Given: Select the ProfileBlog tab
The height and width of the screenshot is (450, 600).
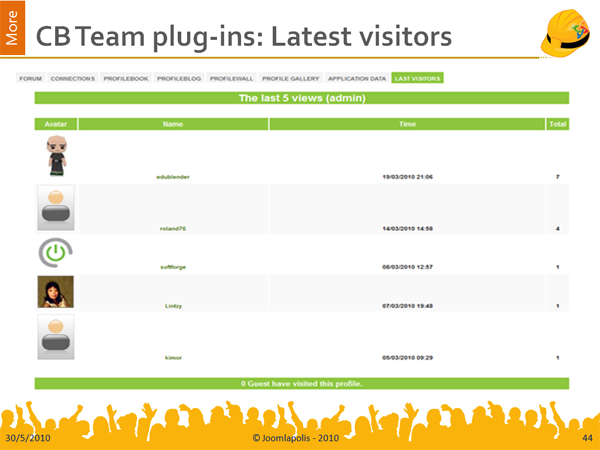Looking at the screenshot, I should (179, 78).
